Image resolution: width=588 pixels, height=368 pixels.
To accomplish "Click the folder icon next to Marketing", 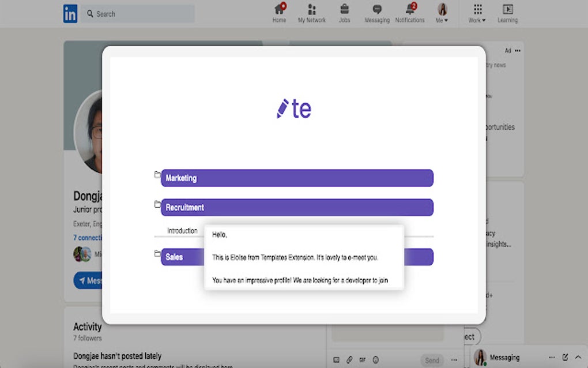I will pyautogui.click(x=156, y=175).
